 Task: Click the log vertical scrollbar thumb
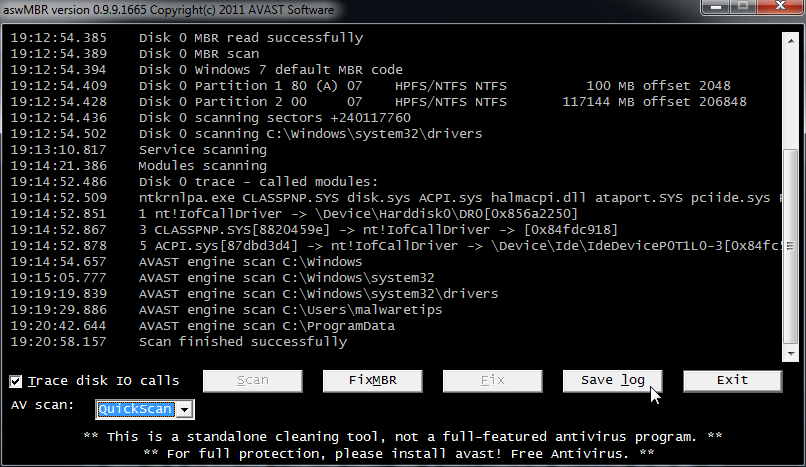pyautogui.click(x=790, y=246)
